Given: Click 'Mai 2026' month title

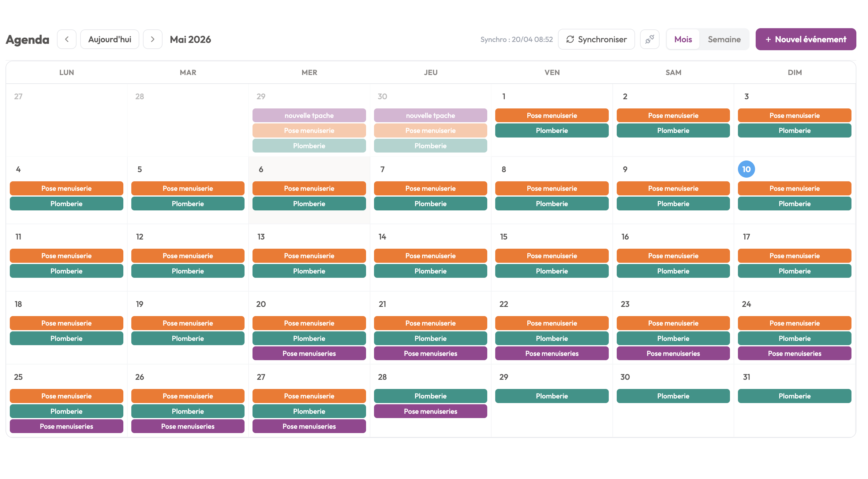Looking at the screenshot, I should click(x=190, y=40).
